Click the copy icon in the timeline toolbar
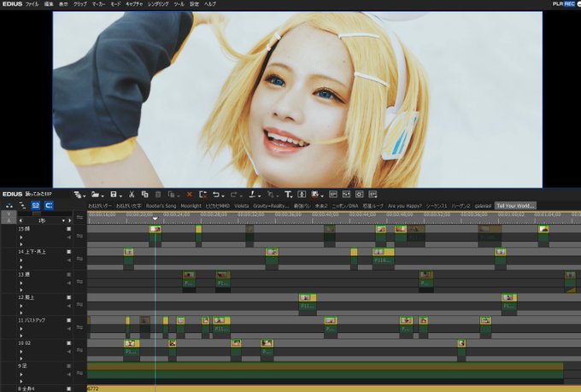Viewport: 581px width, 392px height. point(145,195)
